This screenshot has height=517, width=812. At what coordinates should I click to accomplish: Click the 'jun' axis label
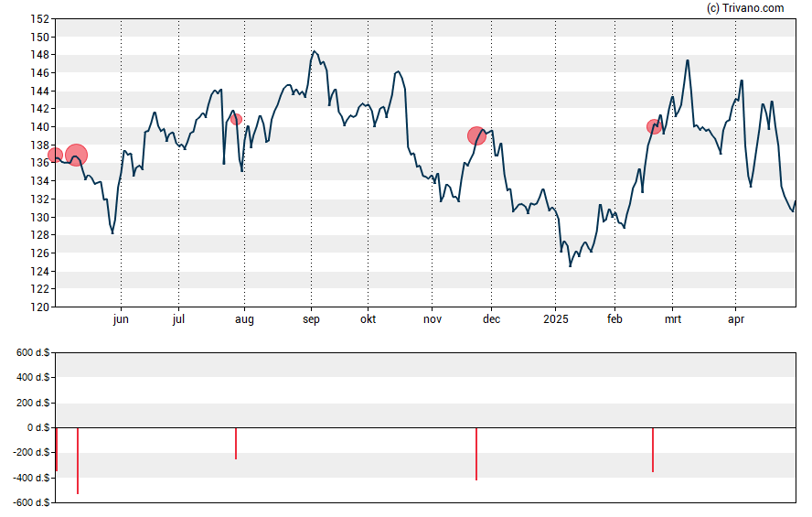pyautogui.click(x=121, y=319)
